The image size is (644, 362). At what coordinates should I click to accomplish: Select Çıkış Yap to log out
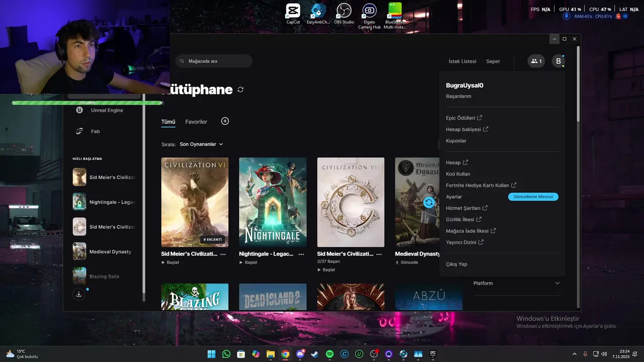[456, 264]
